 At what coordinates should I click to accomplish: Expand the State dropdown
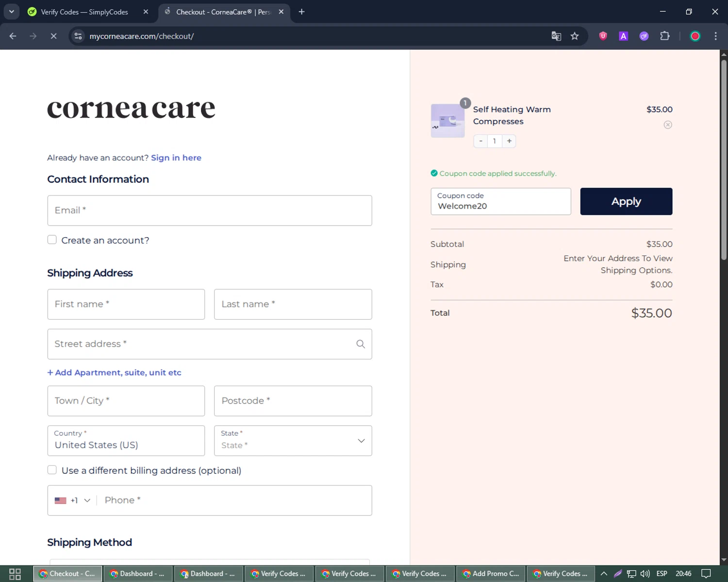pos(293,440)
